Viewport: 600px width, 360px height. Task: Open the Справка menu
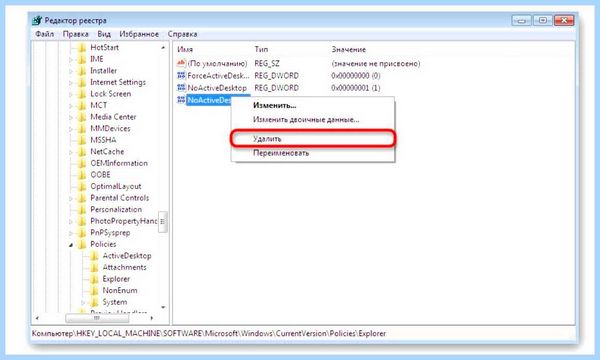click(x=183, y=34)
